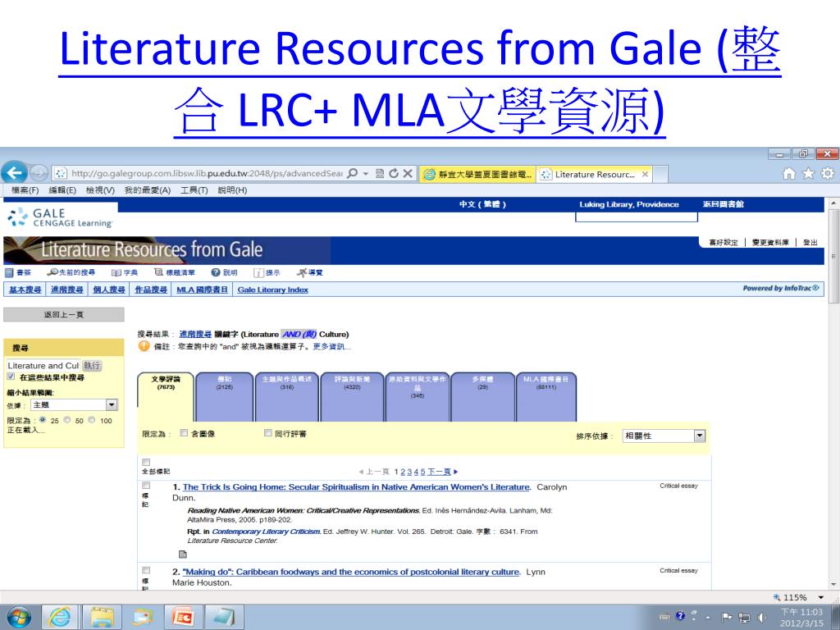Open the Making do Caribbean foodways article

tap(351, 572)
